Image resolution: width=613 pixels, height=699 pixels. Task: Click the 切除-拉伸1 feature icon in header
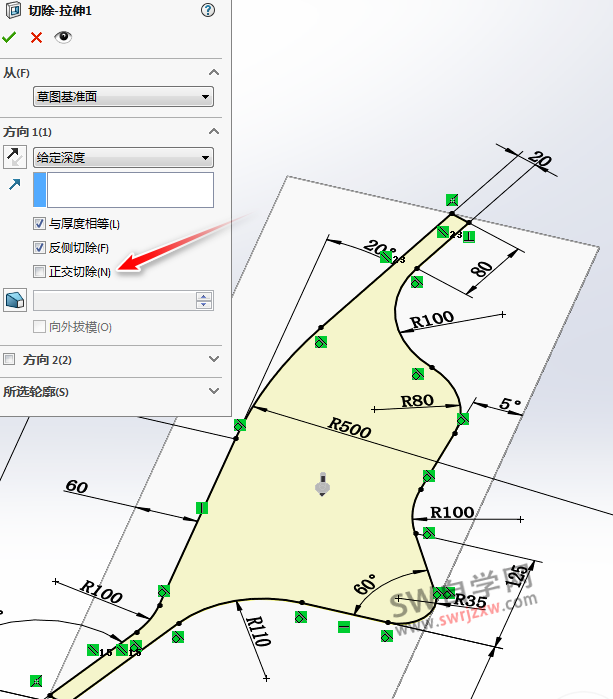click(14, 10)
